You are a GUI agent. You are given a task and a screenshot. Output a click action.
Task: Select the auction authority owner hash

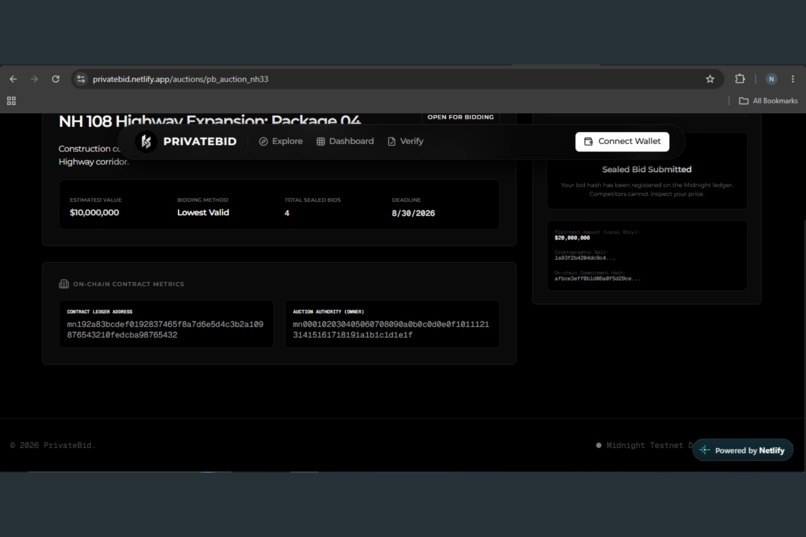pos(391,329)
